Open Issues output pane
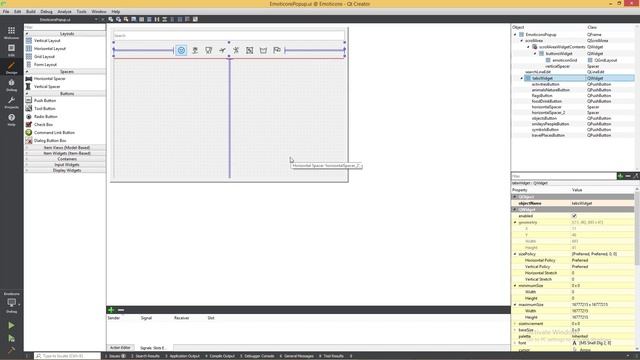640x360 pixels. (117, 356)
